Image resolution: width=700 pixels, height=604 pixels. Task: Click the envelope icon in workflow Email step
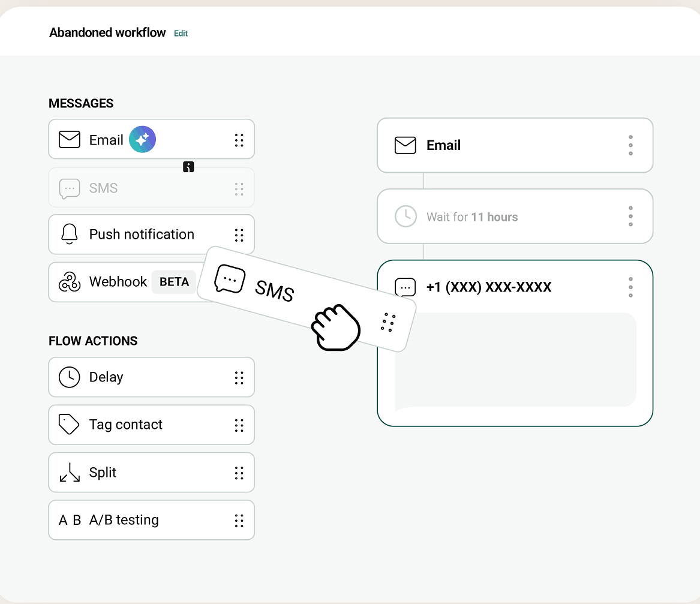point(405,145)
